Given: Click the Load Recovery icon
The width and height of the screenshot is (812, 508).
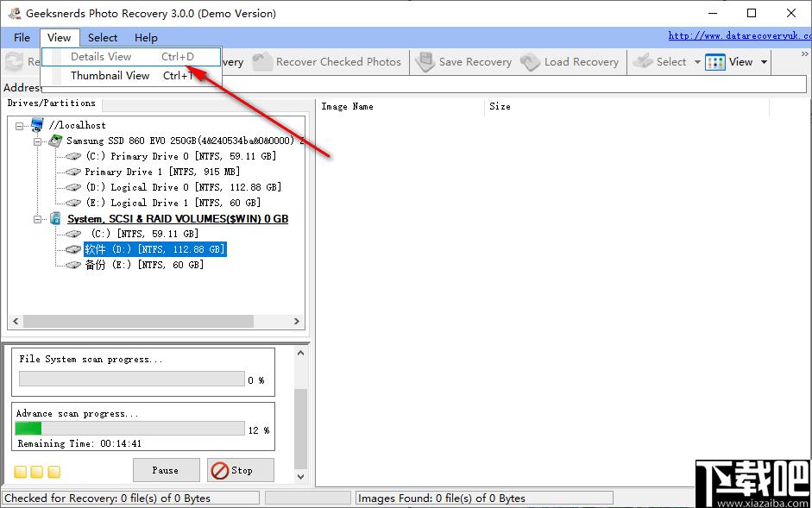Looking at the screenshot, I should (531, 62).
